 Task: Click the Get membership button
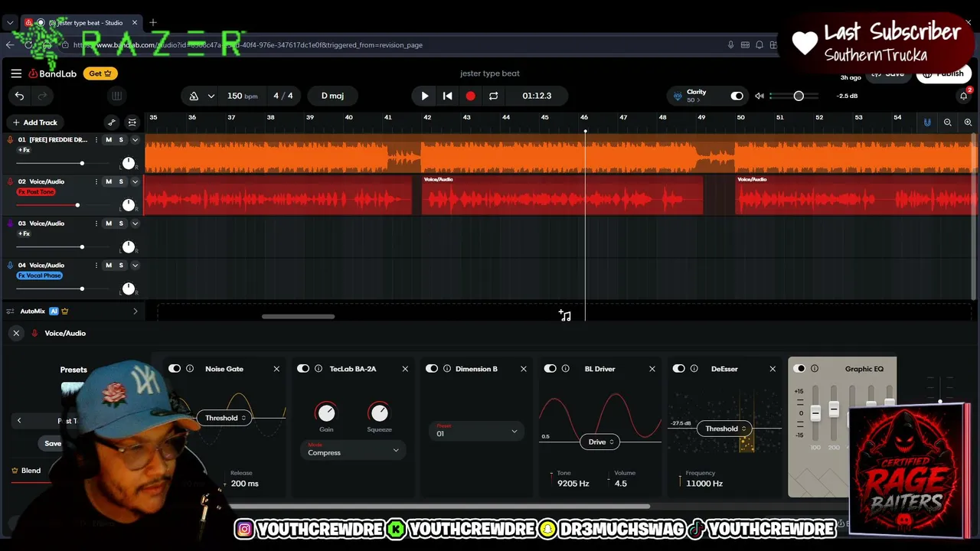pos(100,73)
